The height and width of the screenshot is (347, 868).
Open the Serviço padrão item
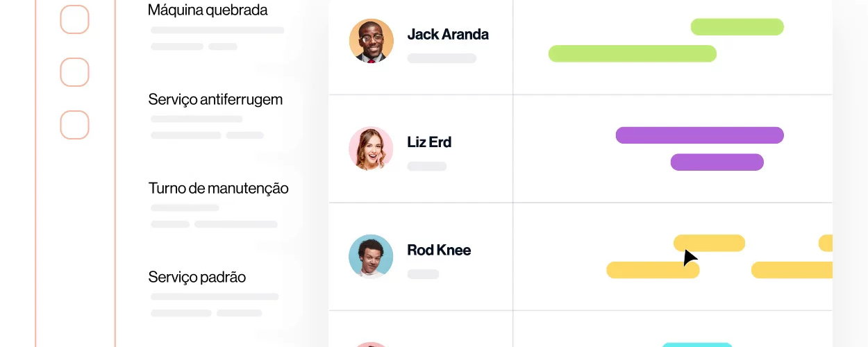197,277
